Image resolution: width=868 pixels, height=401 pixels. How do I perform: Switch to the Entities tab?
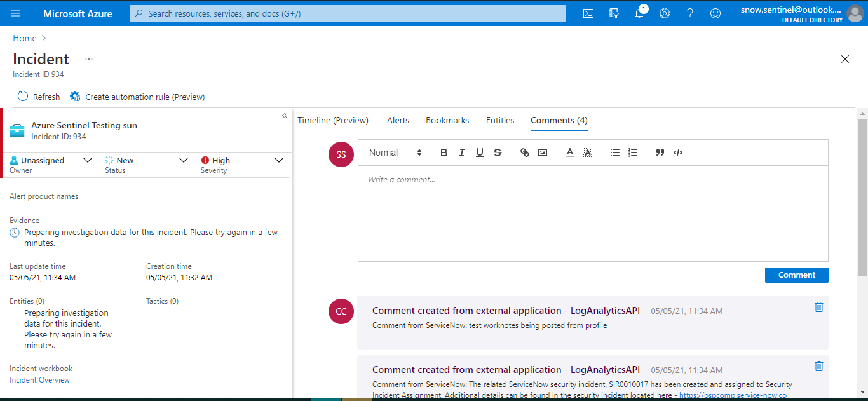pos(500,120)
